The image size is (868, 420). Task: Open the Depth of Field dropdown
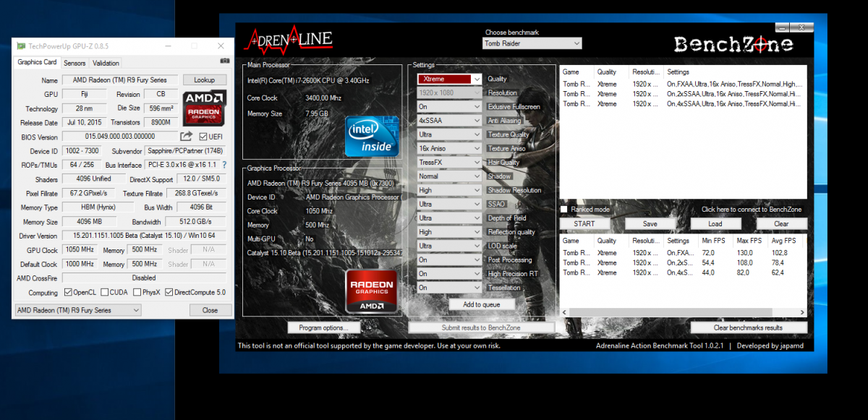point(449,218)
